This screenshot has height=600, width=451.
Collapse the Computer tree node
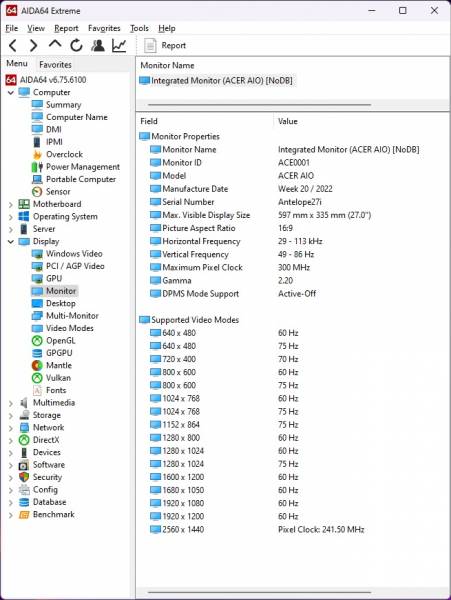[11, 93]
